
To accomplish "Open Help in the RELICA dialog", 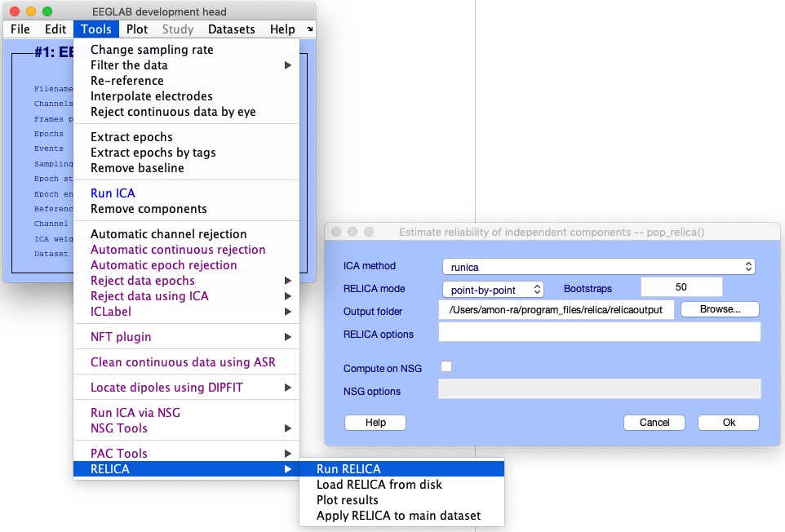I will pos(375,422).
